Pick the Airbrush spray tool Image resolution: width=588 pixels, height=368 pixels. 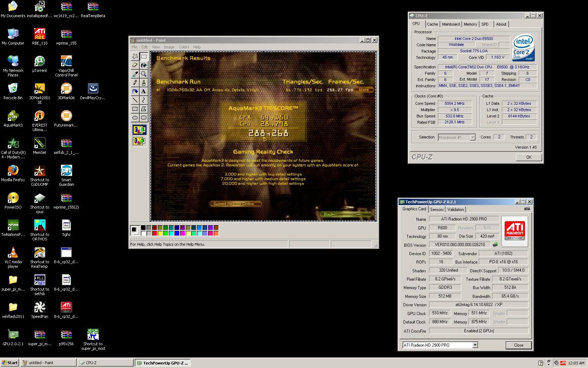pyautogui.click(x=135, y=91)
